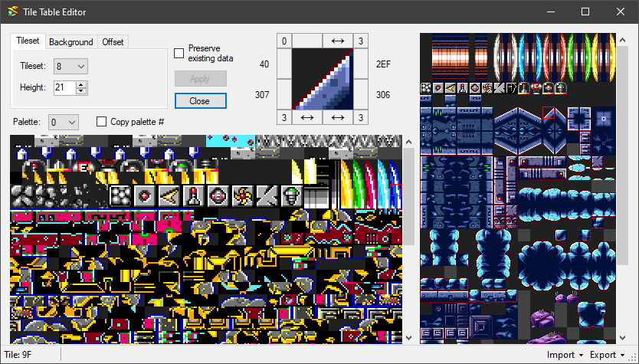639x364 pixels.
Task: Click the graphics panel scrollbar up arrow
Action: point(408,142)
